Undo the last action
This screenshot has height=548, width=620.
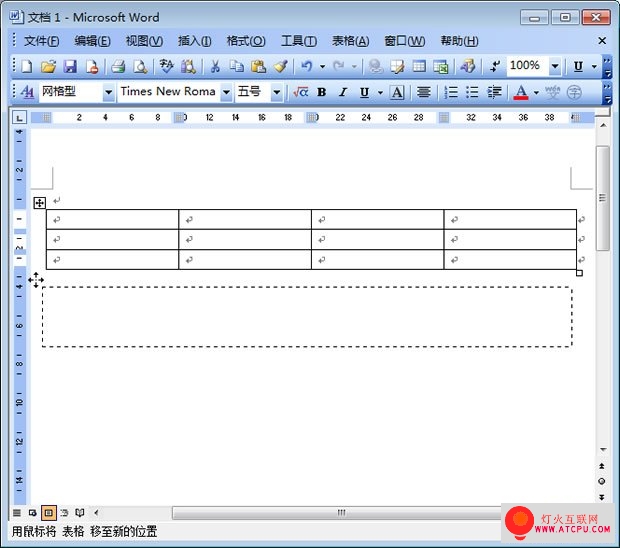point(307,66)
